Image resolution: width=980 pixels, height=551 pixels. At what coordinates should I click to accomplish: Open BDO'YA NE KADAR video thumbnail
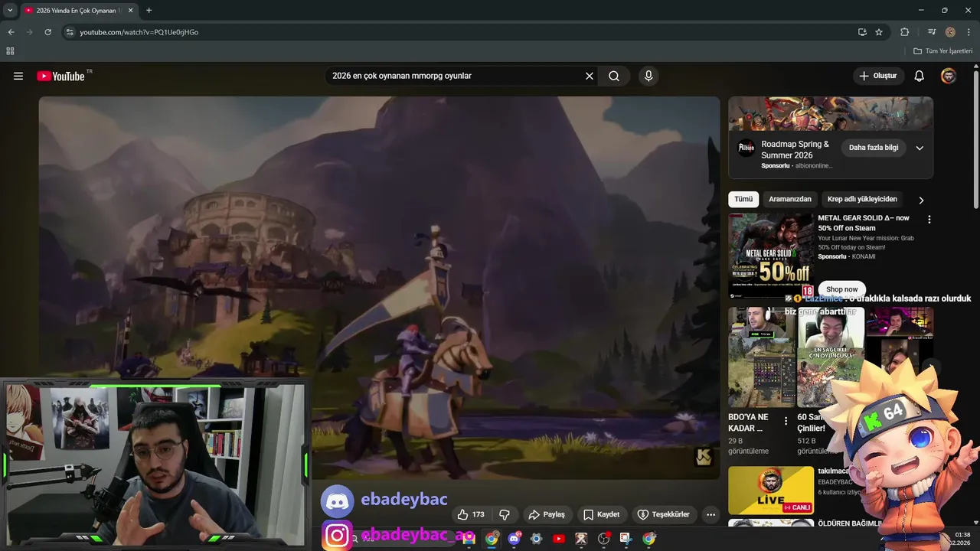(762, 357)
